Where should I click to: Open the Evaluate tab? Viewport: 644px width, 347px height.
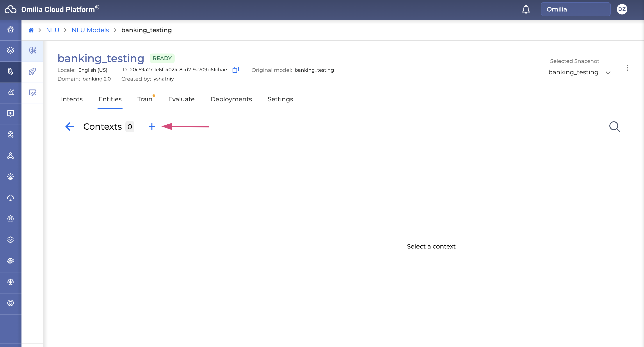click(x=181, y=99)
